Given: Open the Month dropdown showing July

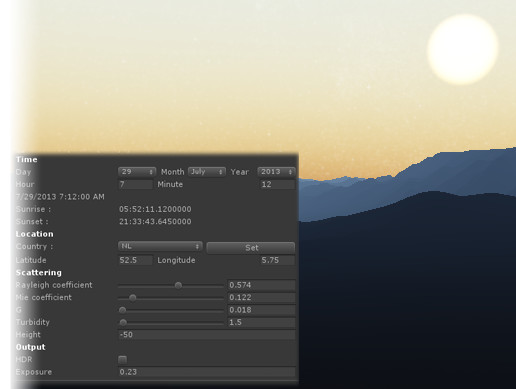Looking at the screenshot, I should pos(207,172).
